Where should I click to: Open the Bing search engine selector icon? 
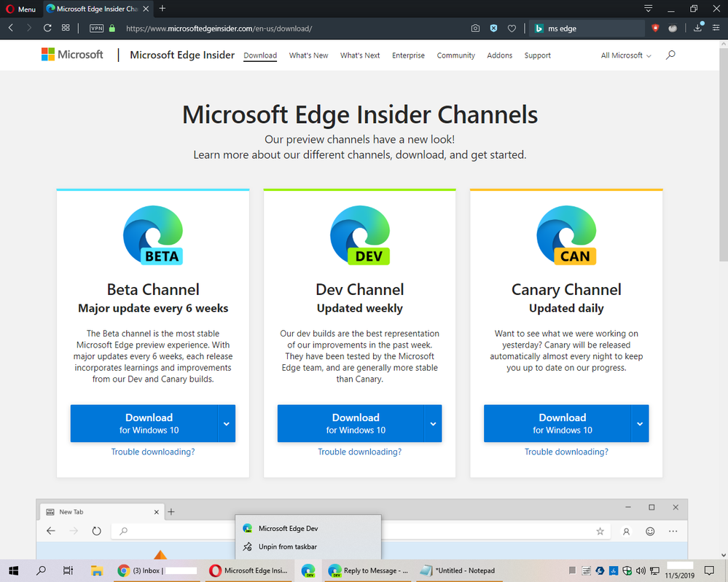539,28
